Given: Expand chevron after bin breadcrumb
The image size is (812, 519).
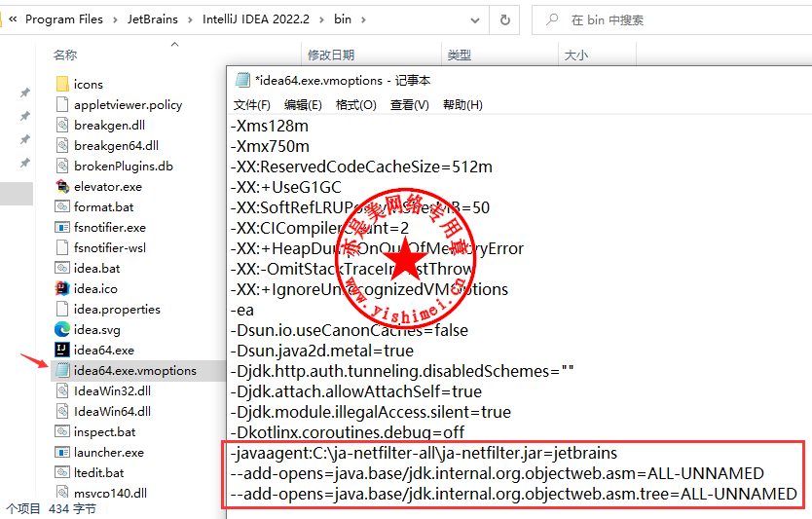Looking at the screenshot, I should point(363,19).
